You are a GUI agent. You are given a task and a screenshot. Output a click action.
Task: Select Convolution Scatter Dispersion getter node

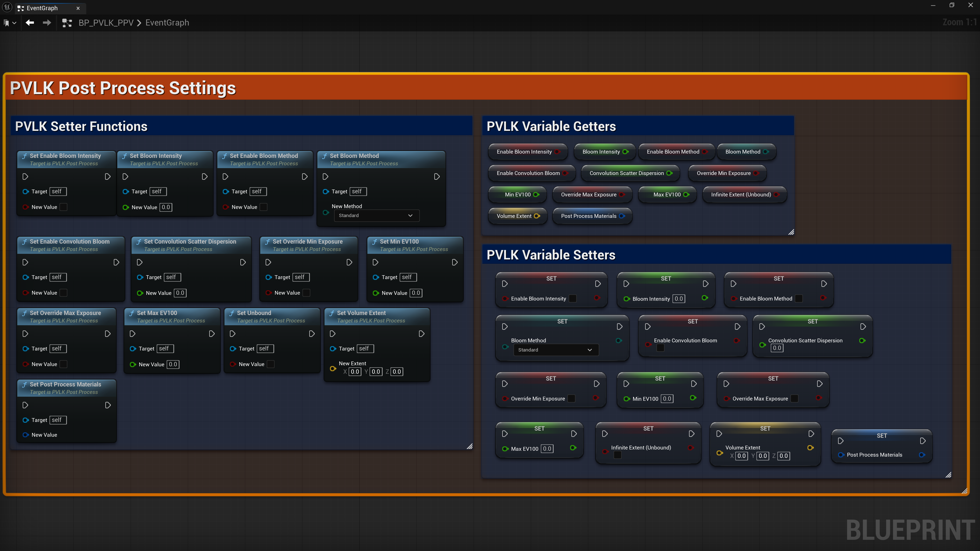coord(630,173)
